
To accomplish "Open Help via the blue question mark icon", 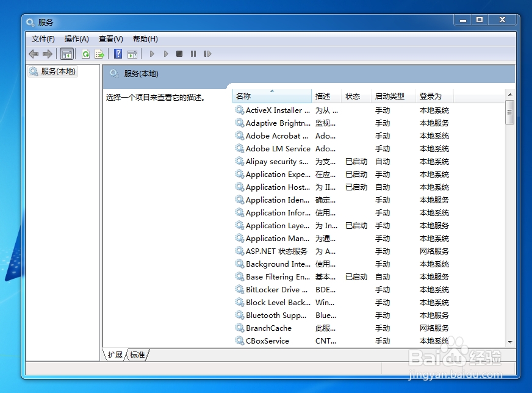I will click(117, 54).
